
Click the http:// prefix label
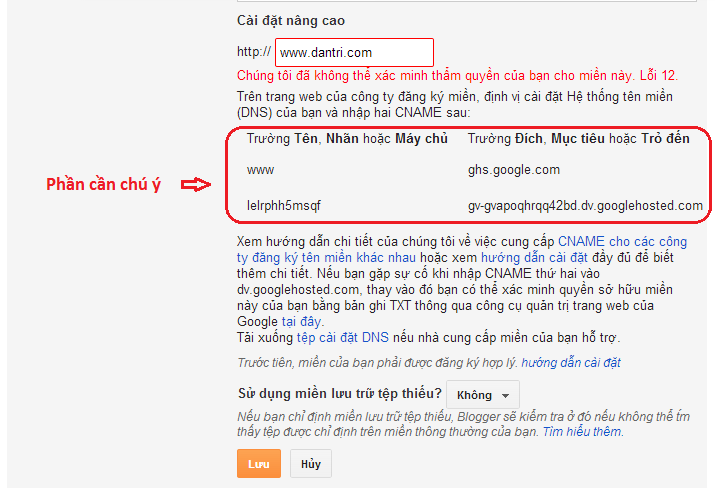tap(254, 52)
